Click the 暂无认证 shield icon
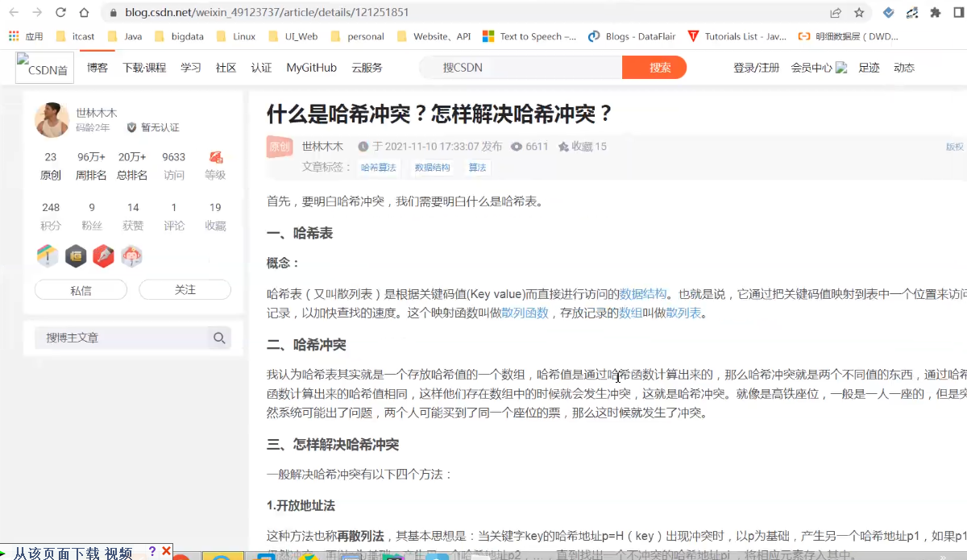This screenshot has width=967, height=560. 131,127
